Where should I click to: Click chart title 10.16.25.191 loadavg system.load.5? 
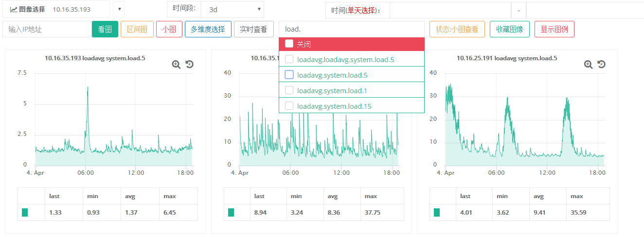pyautogui.click(x=507, y=58)
